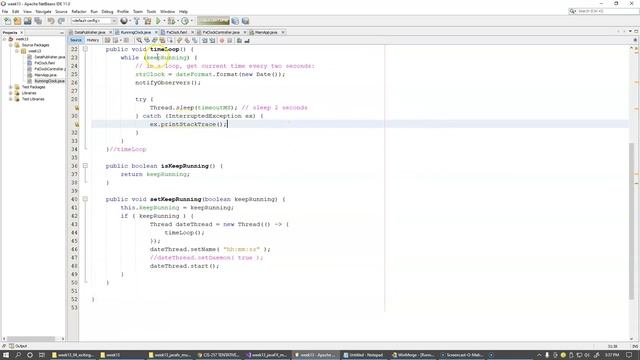Open the Windows notification center icon

(x=629, y=355)
